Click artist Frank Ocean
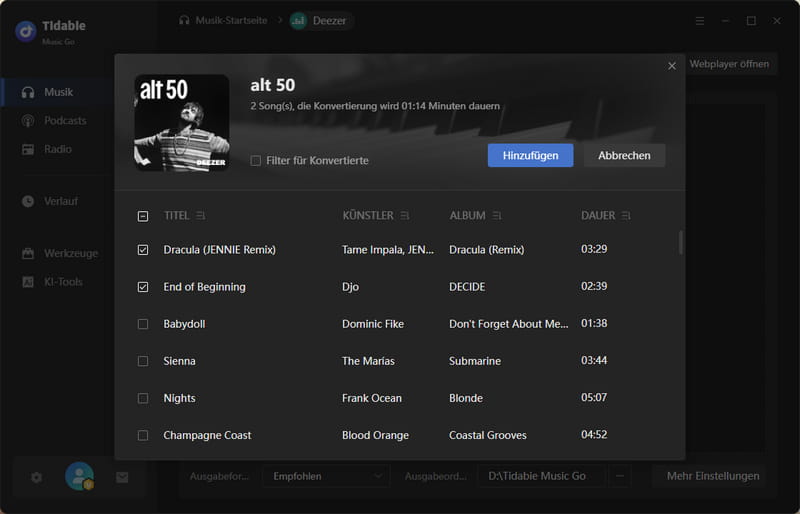The image size is (800, 514). tap(371, 398)
